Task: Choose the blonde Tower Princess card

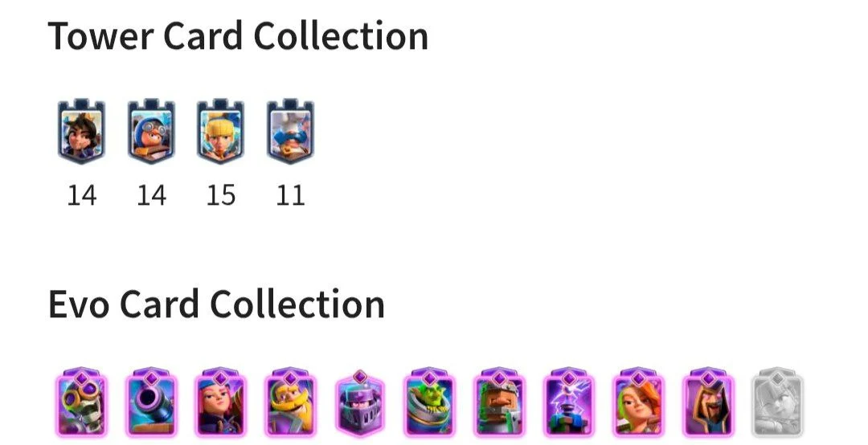Action: (220, 132)
